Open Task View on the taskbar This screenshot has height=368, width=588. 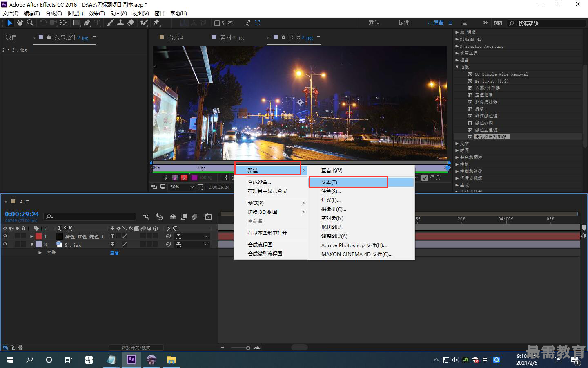(x=69, y=360)
